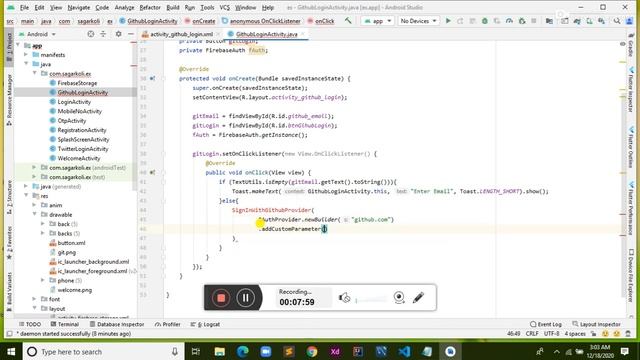Open the File menu
The width and height of the screenshot is (640, 360).
tap(24, 7)
